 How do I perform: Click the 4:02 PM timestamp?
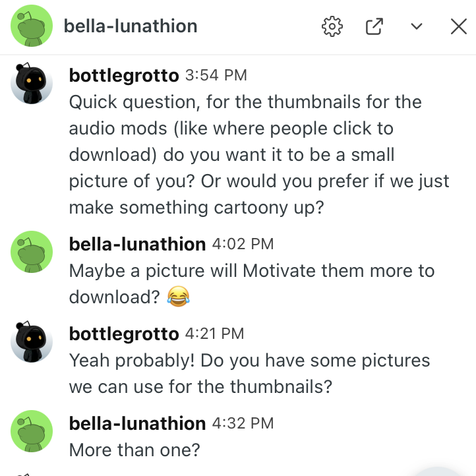pos(243,245)
